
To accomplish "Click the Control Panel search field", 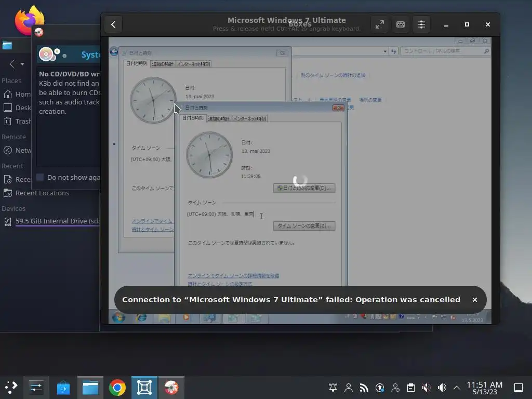I will (x=445, y=51).
